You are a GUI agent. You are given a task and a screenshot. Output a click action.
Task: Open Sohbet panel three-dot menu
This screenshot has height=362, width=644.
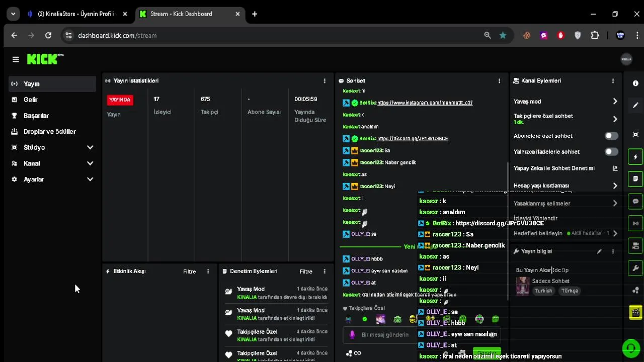(x=499, y=80)
